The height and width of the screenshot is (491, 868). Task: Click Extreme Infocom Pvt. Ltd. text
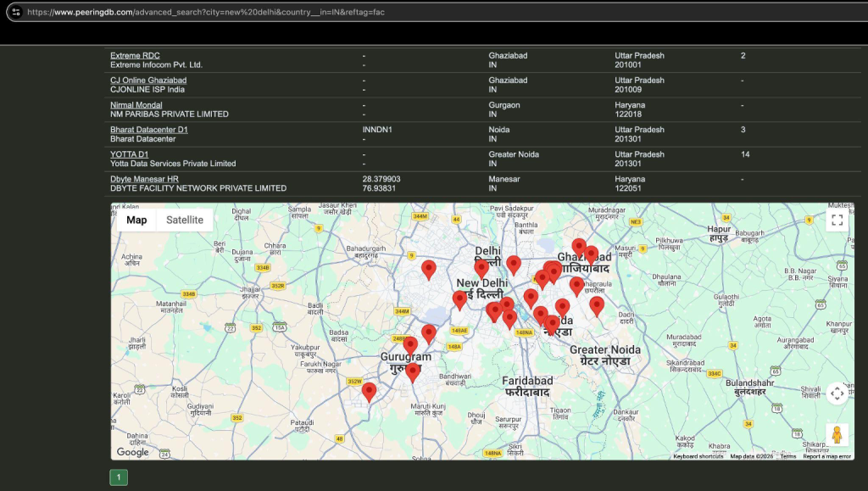click(x=156, y=64)
